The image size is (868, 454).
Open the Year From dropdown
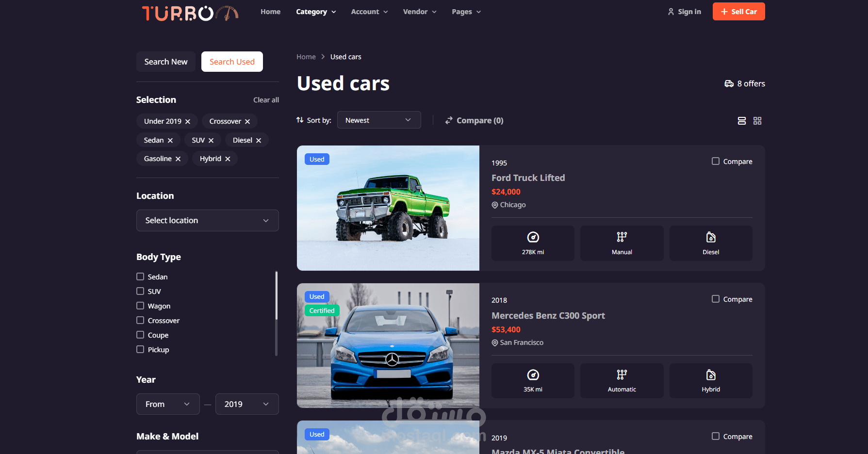[168, 404]
